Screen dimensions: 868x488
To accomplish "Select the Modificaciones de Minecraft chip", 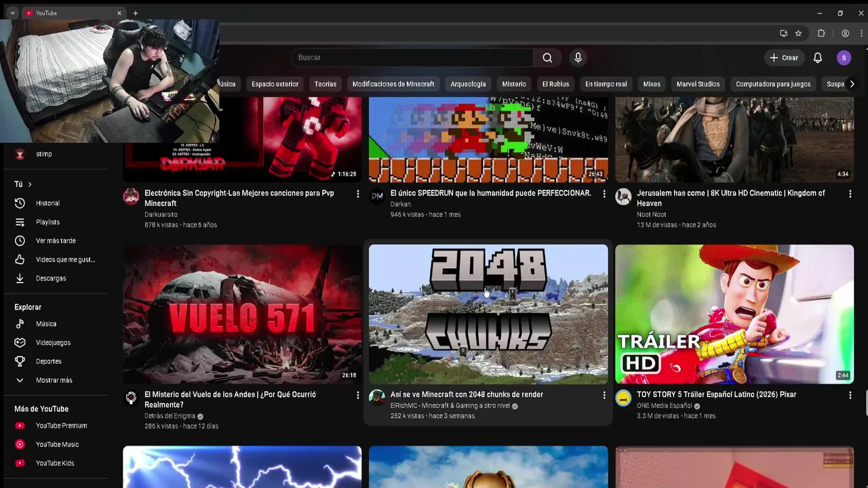I will coord(393,84).
